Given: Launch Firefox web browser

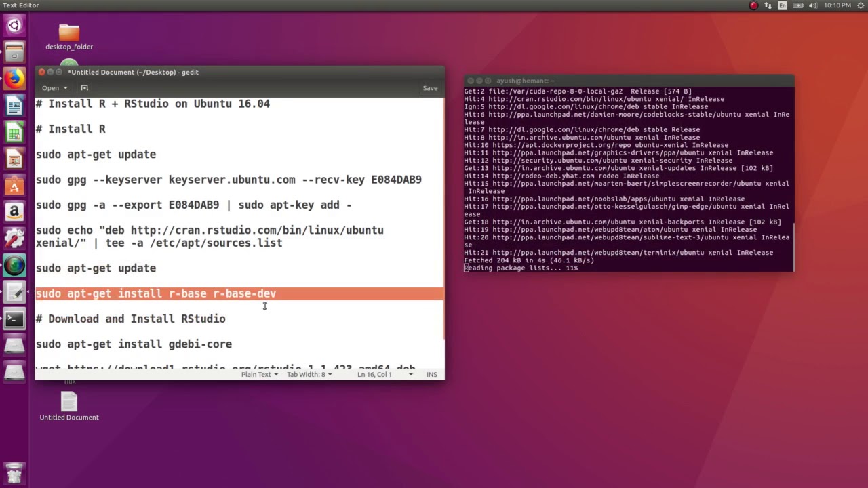Looking at the screenshot, I should pos(14,79).
